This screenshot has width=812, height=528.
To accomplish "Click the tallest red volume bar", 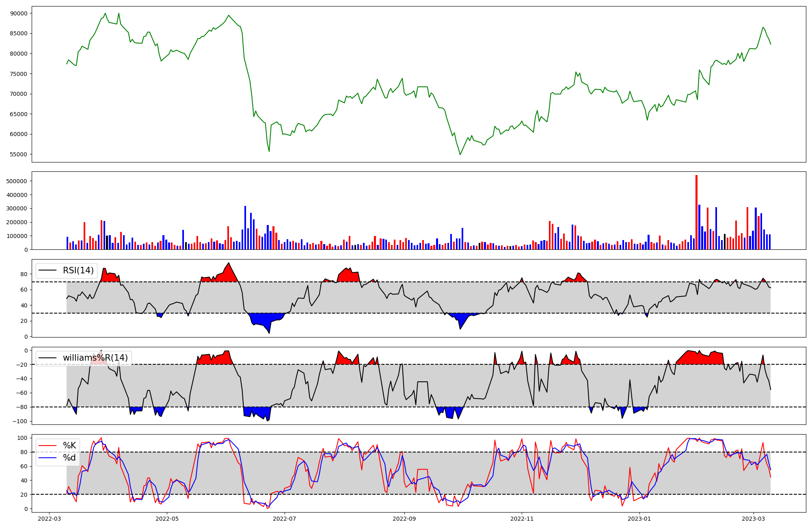I will [x=696, y=212].
